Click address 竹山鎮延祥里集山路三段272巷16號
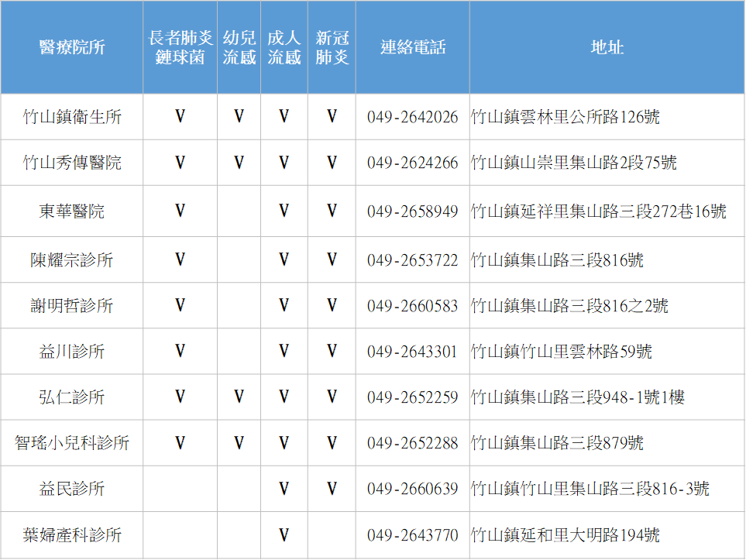Screen dimensions: 746x560 coord(599,211)
